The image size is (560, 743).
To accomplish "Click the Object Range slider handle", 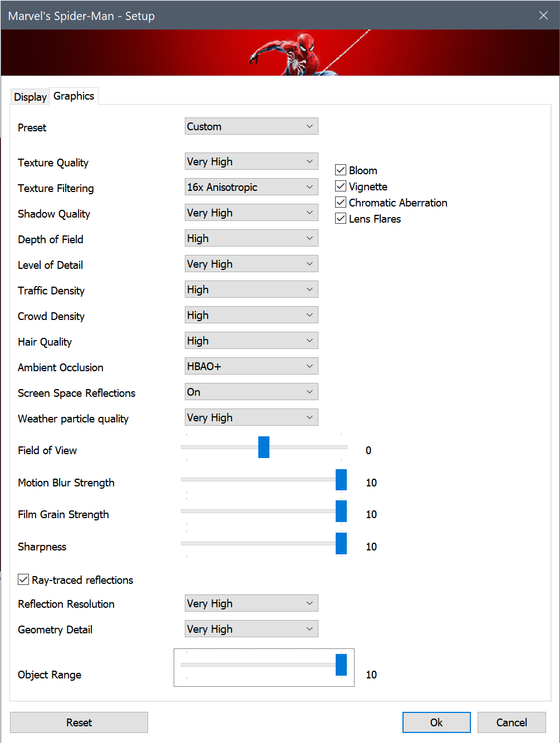I will click(341, 665).
